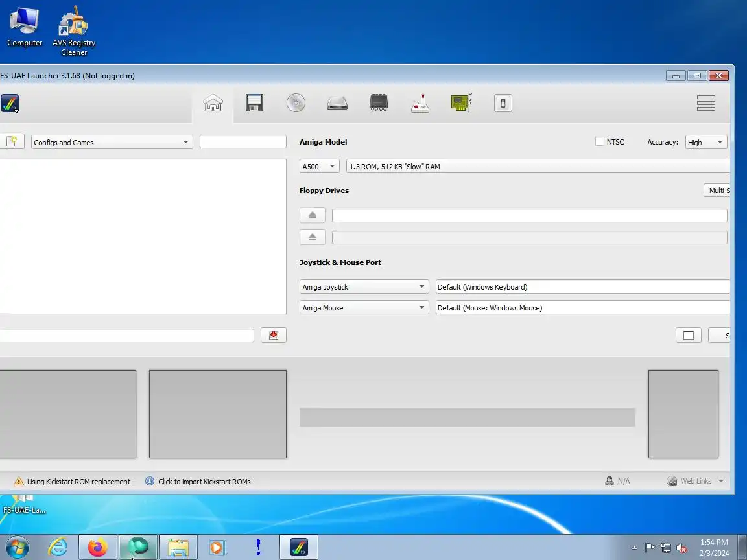Viewport: 747px width, 560px height.
Task: Close the FS-UAE Launcher window
Action: tap(718, 75)
